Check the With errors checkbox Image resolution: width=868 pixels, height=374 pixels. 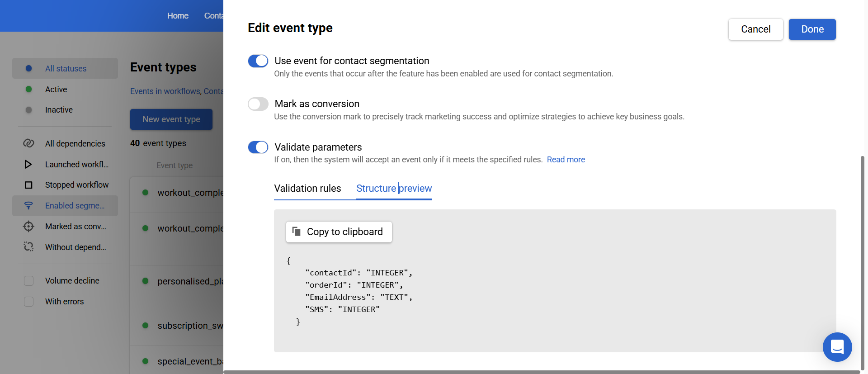click(x=28, y=302)
